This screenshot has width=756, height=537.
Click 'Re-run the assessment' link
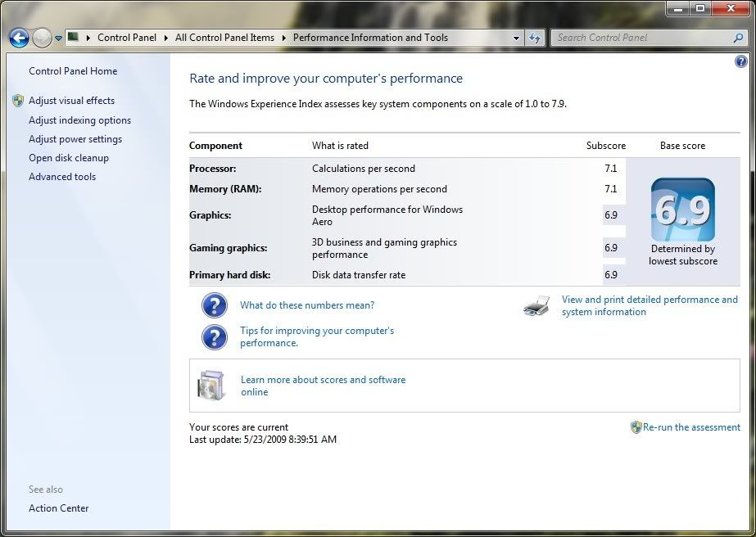pos(691,427)
